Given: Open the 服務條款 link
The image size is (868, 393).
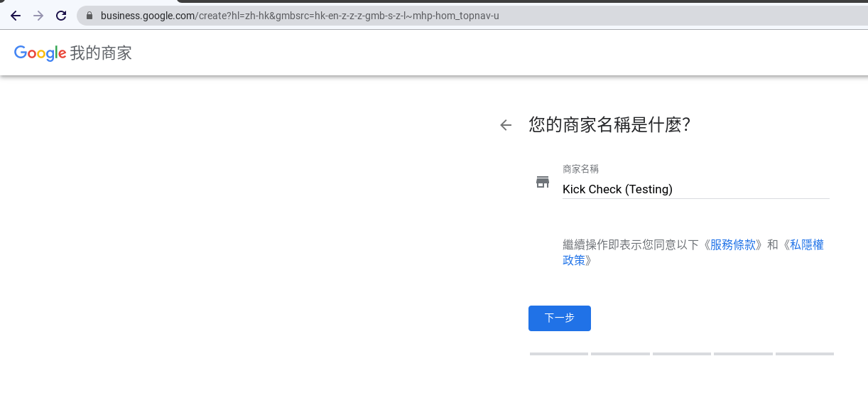Looking at the screenshot, I should click(x=733, y=244).
